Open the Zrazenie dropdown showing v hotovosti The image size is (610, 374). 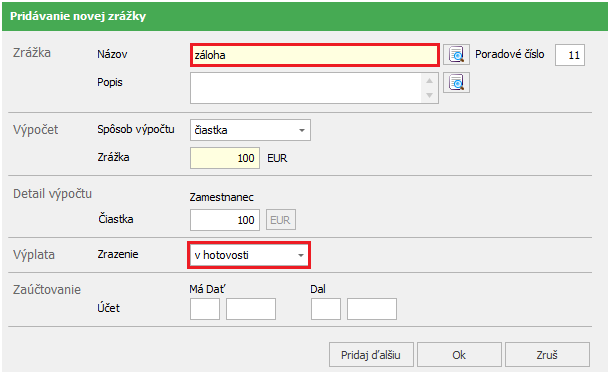[x=249, y=255]
